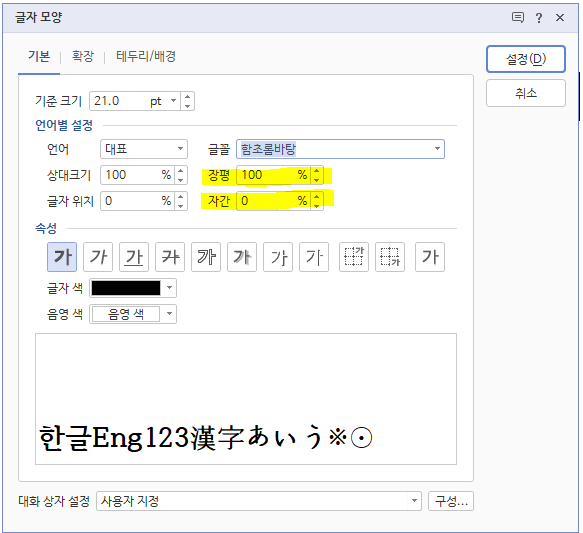Open the pt unit dropdown
This screenshot has height=533, width=583.
[173, 101]
